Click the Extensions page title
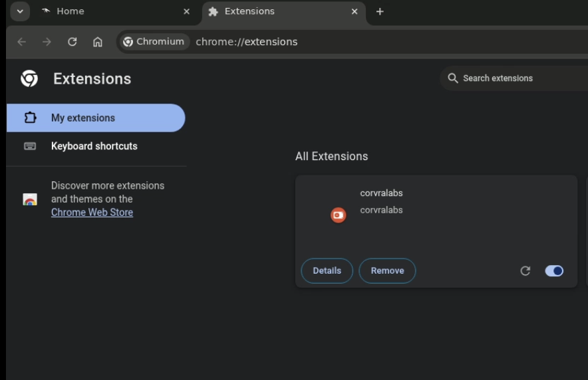Viewport: 588px width, 380px height. 92,78
